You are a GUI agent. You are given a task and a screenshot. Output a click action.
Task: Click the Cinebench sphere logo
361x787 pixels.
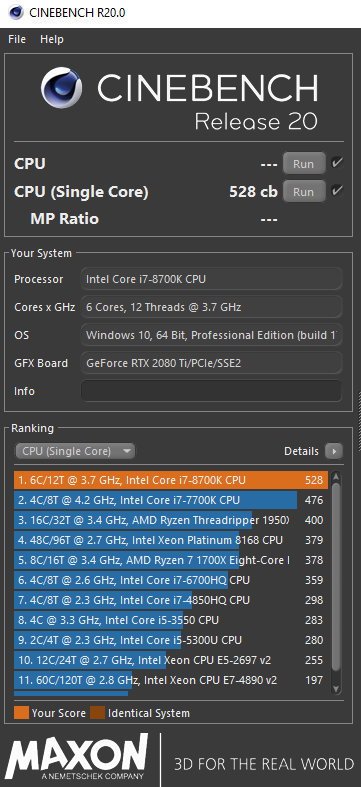(61, 88)
